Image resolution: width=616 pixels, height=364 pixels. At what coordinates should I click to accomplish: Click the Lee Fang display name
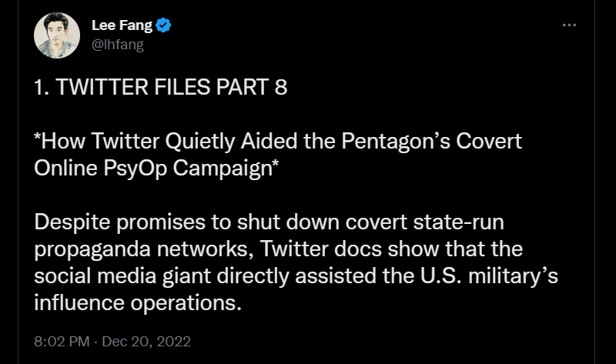pos(121,25)
